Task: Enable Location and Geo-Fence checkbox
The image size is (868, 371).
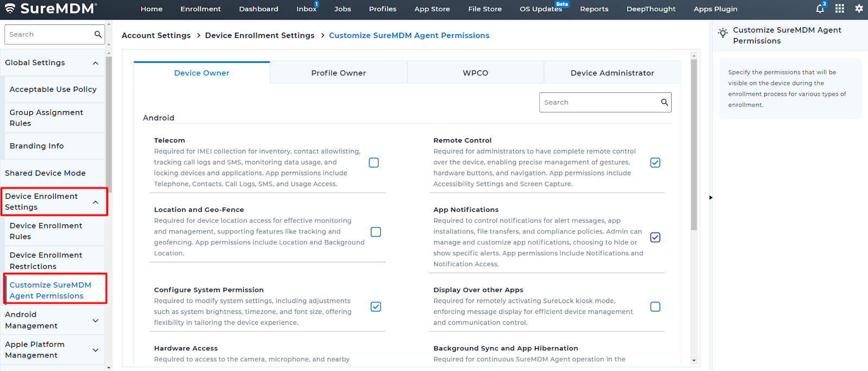Action: pos(375,232)
